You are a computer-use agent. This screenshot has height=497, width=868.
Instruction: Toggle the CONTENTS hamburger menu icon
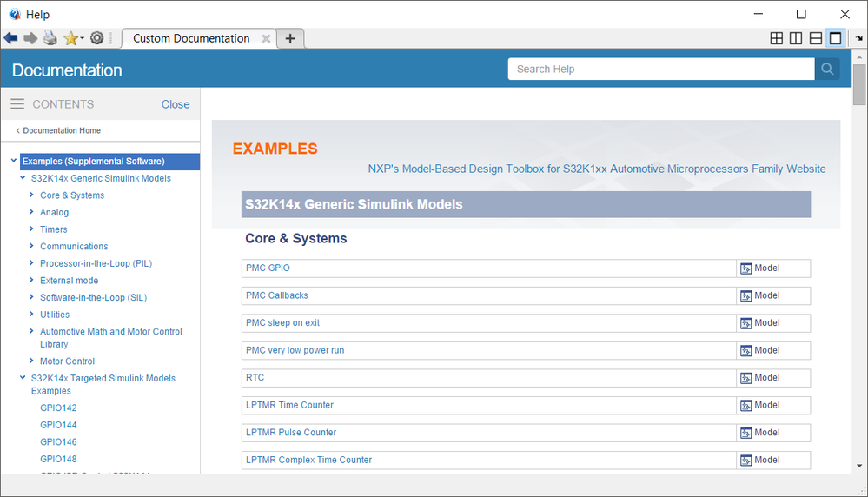point(17,104)
